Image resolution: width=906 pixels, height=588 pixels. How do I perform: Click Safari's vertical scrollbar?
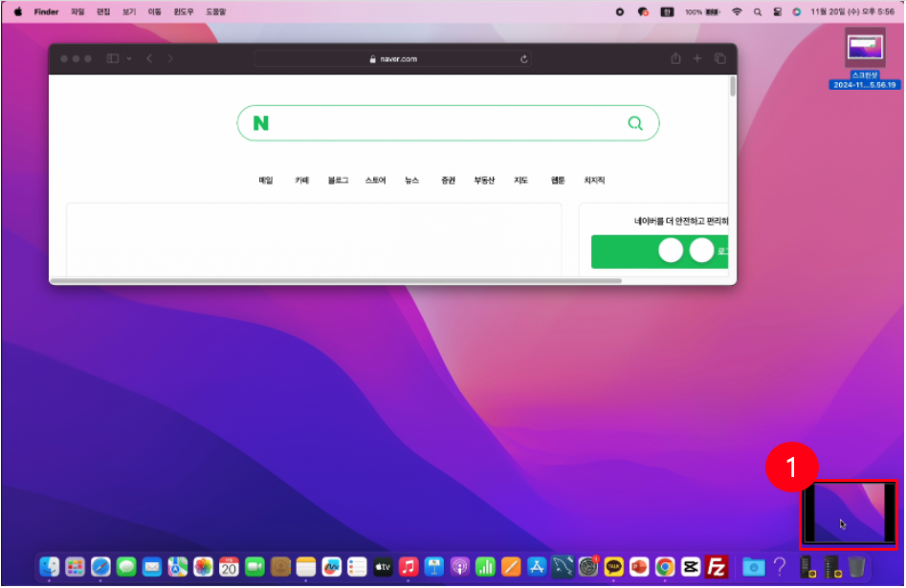pos(733,87)
